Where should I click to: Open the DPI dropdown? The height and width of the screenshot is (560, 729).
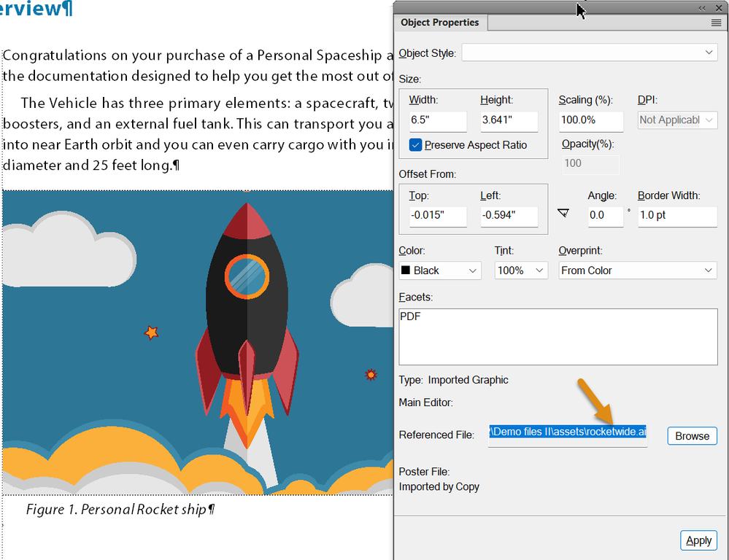click(677, 120)
